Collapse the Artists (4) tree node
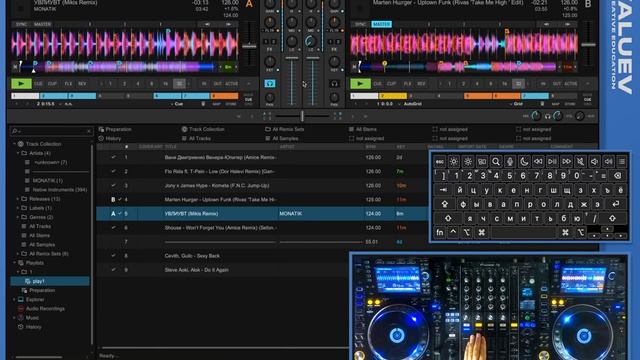 pyautogui.click(x=18, y=153)
